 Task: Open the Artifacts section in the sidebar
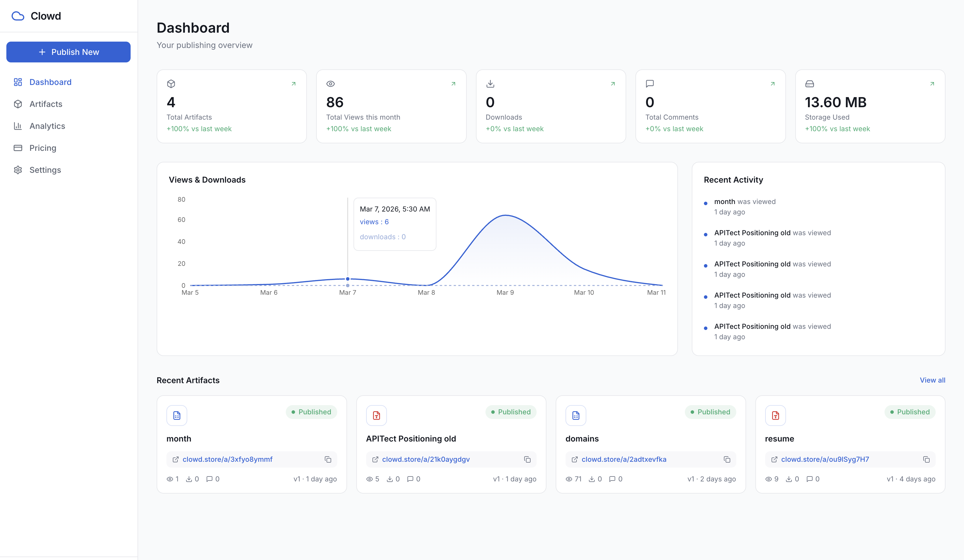[x=46, y=104]
